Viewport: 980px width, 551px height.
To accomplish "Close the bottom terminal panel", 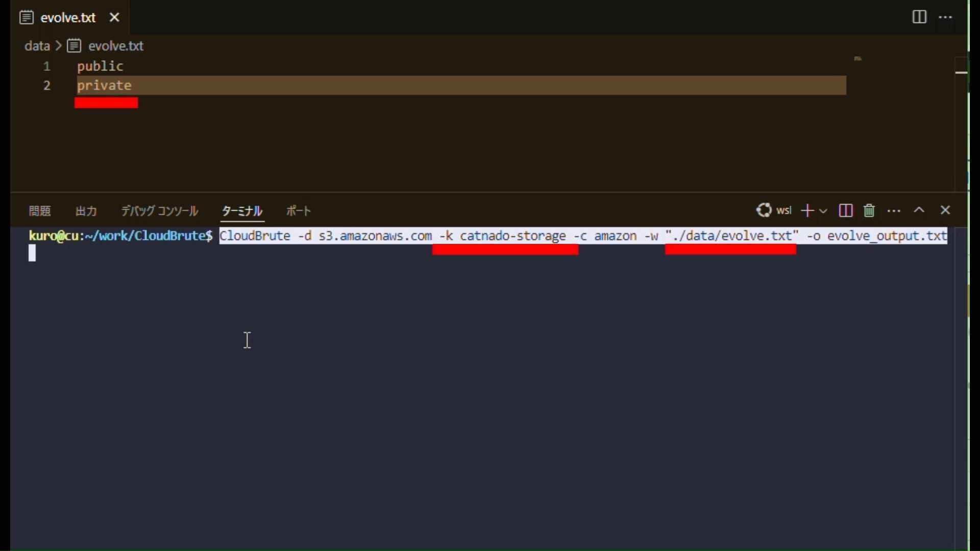I will [x=945, y=210].
